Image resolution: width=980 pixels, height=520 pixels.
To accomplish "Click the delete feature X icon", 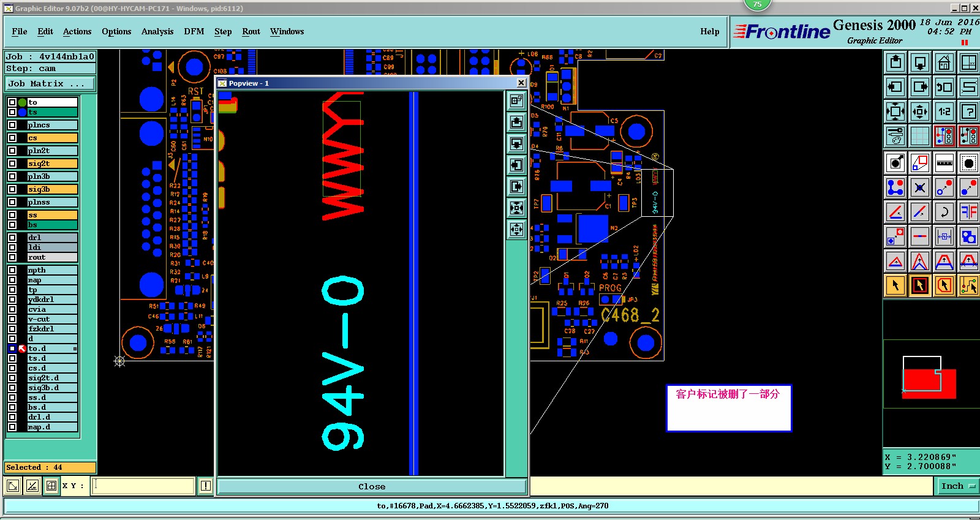I will point(920,187).
